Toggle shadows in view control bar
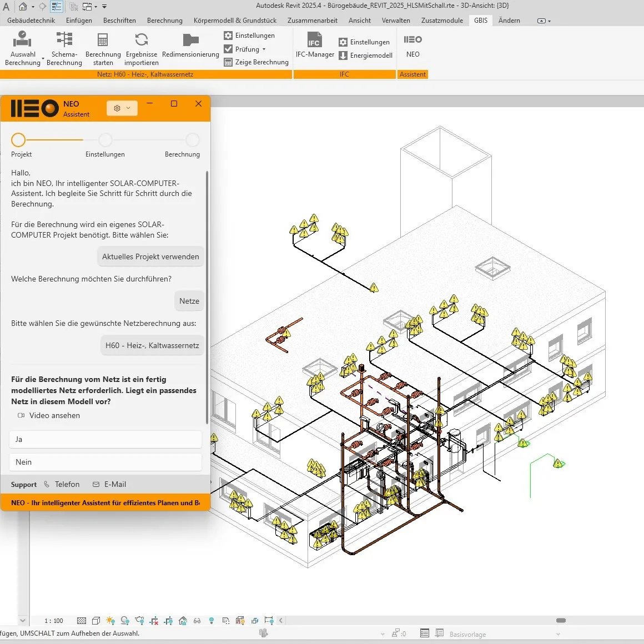 click(125, 621)
